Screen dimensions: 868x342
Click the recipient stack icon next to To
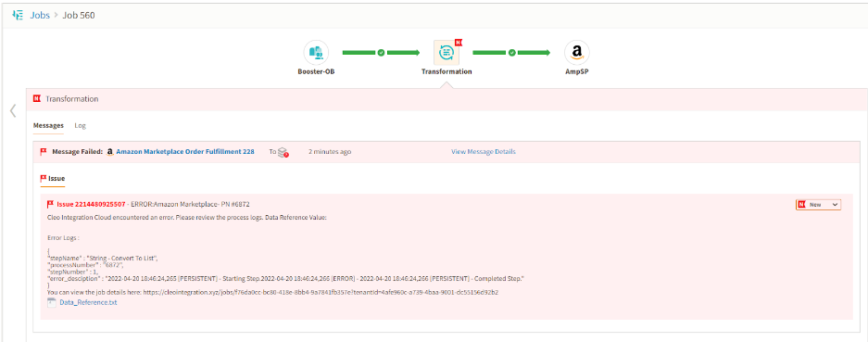283,152
